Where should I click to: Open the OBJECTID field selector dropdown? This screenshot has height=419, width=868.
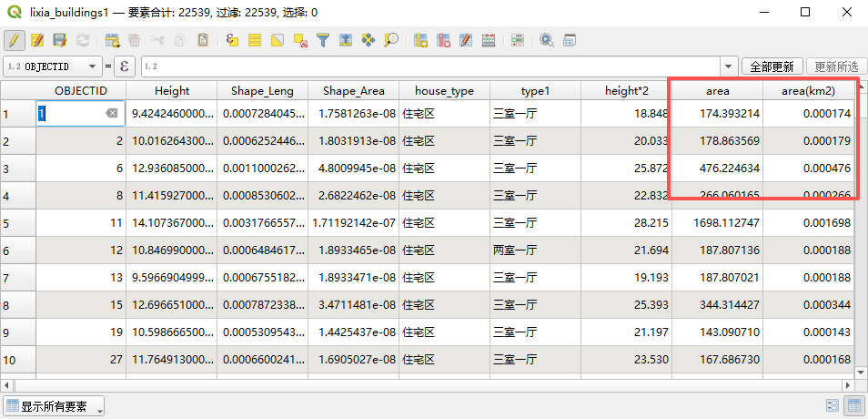coord(52,66)
